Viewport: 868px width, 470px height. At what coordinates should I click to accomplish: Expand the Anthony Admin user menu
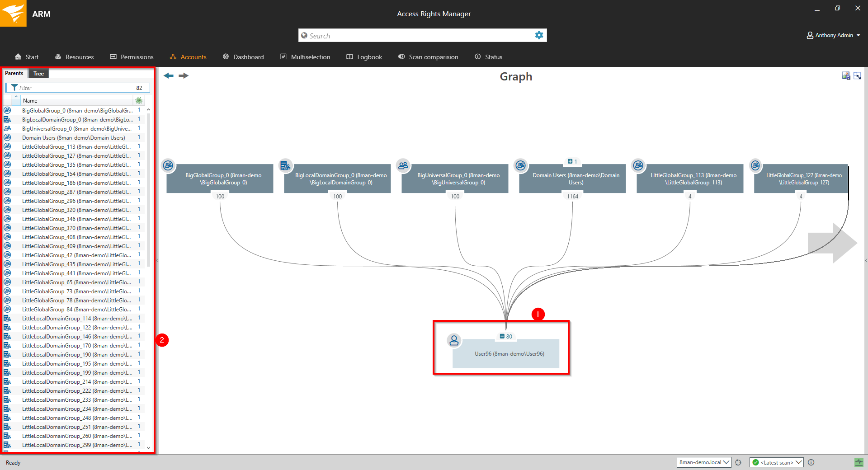coord(834,35)
